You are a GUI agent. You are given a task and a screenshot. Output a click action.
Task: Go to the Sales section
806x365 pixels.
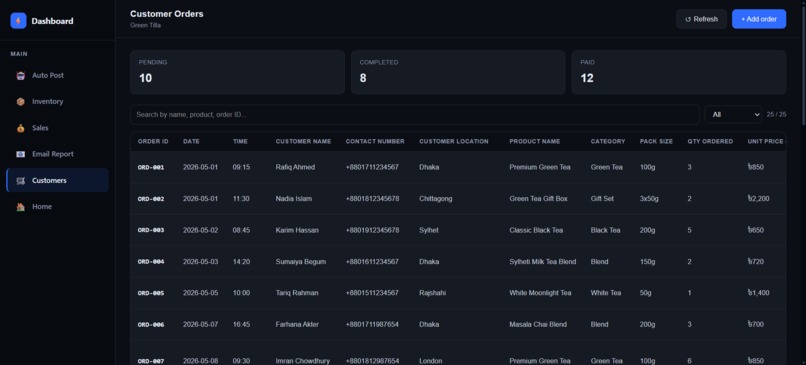58,128
